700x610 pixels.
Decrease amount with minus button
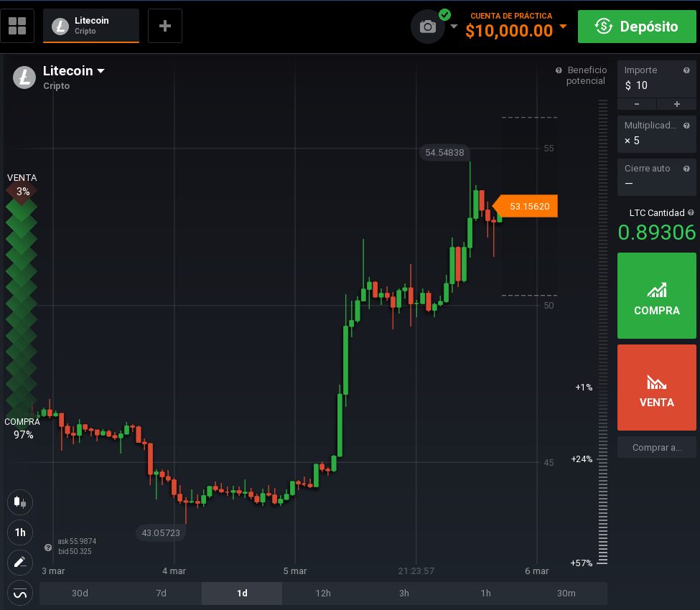pyautogui.click(x=637, y=104)
